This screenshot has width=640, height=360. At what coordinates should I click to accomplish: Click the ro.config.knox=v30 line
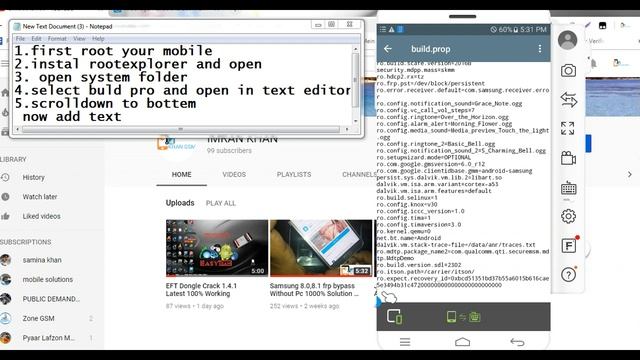(x=407, y=204)
